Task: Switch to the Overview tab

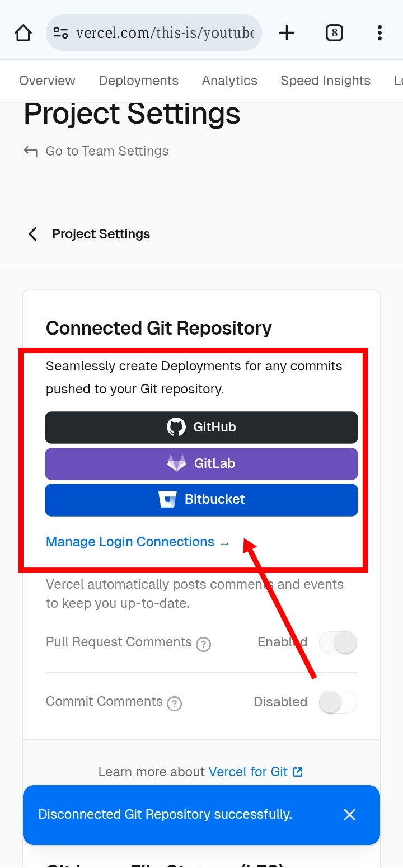Action: tap(47, 81)
